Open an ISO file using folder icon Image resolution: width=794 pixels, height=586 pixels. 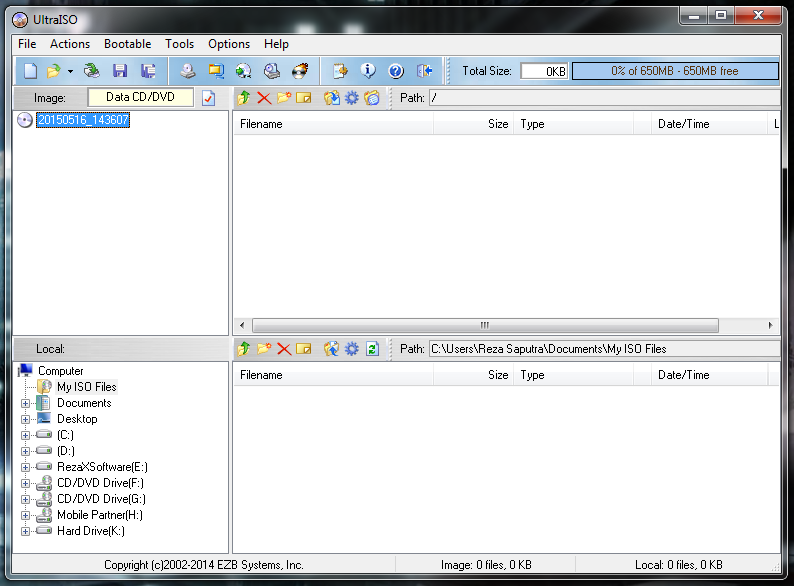(x=53, y=71)
